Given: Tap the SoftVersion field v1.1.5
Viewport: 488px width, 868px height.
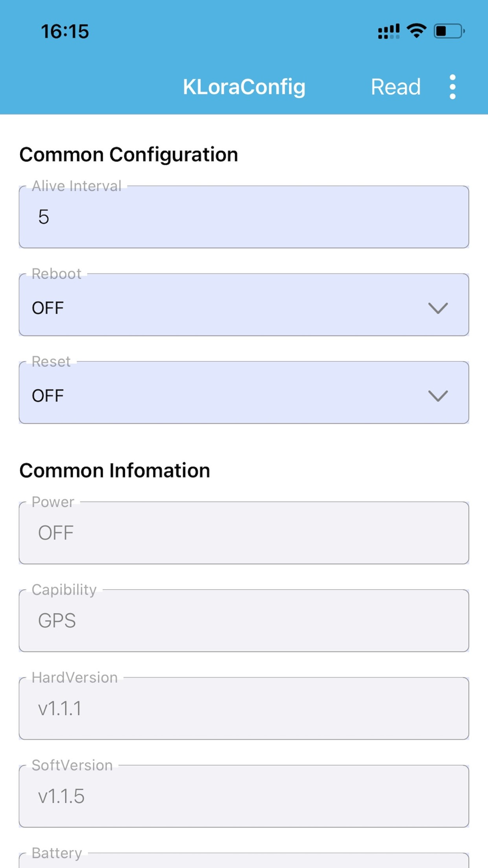Looking at the screenshot, I should pos(244,796).
